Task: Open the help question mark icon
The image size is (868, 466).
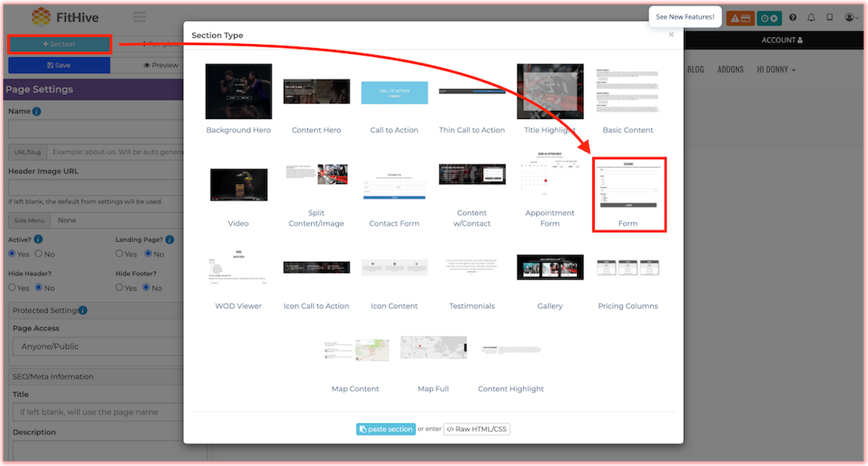Action: pos(792,18)
